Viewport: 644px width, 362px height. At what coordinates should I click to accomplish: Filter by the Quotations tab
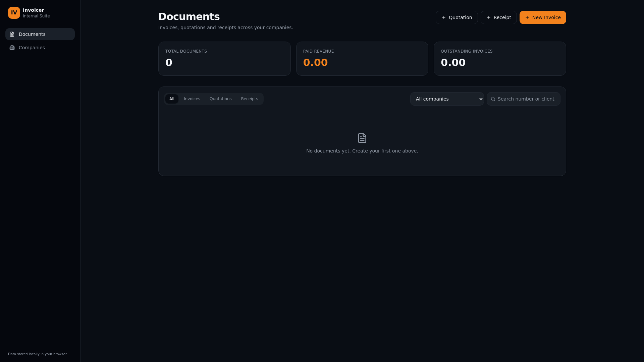click(x=220, y=99)
